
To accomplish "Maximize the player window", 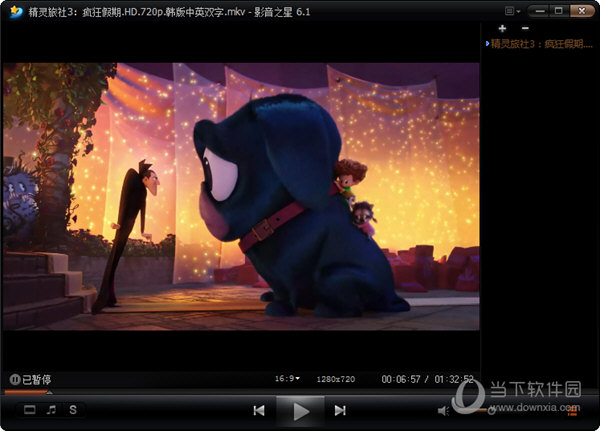I will coord(559,11).
